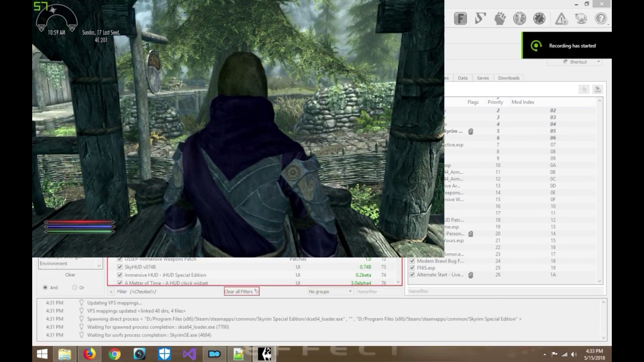Viewport: 644px width, 362px height.
Task: Select the 'VFS mappings updated' log entry
Action: [x=136, y=311]
